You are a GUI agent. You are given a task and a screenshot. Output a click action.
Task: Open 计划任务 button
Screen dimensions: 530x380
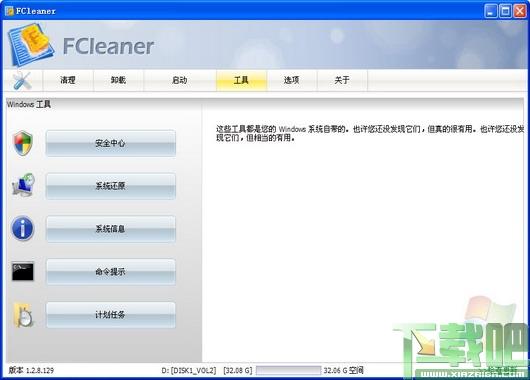click(111, 315)
